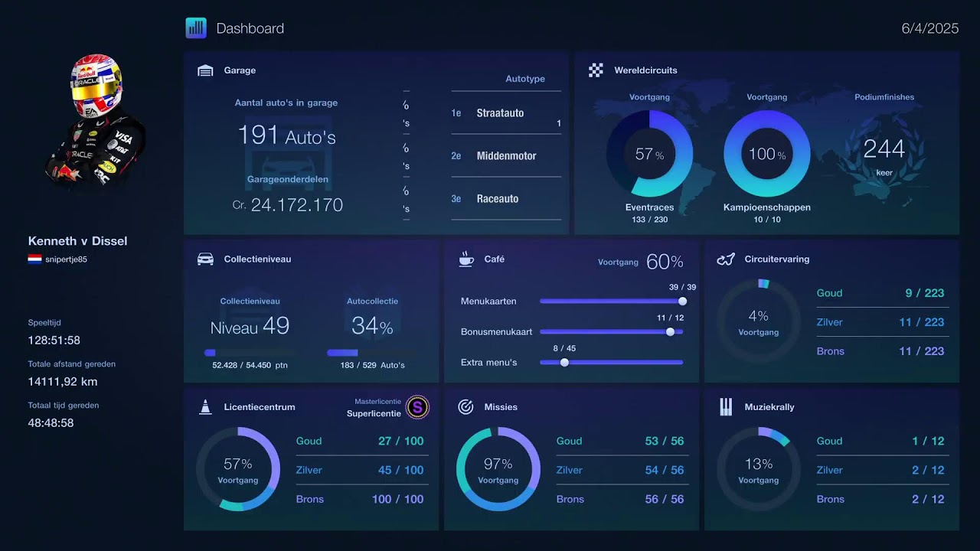Click the 183 / 529 Auto's text
Screen dimensions: 980x551
pyautogui.click(x=372, y=365)
